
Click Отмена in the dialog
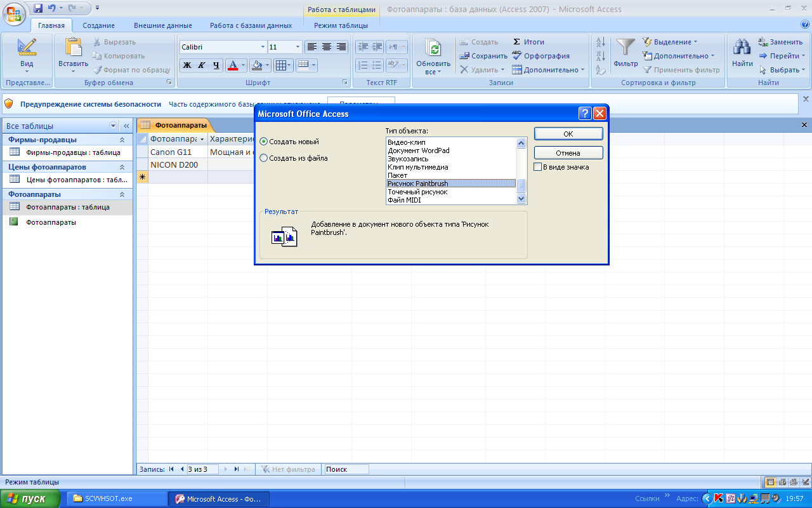tap(568, 153)
